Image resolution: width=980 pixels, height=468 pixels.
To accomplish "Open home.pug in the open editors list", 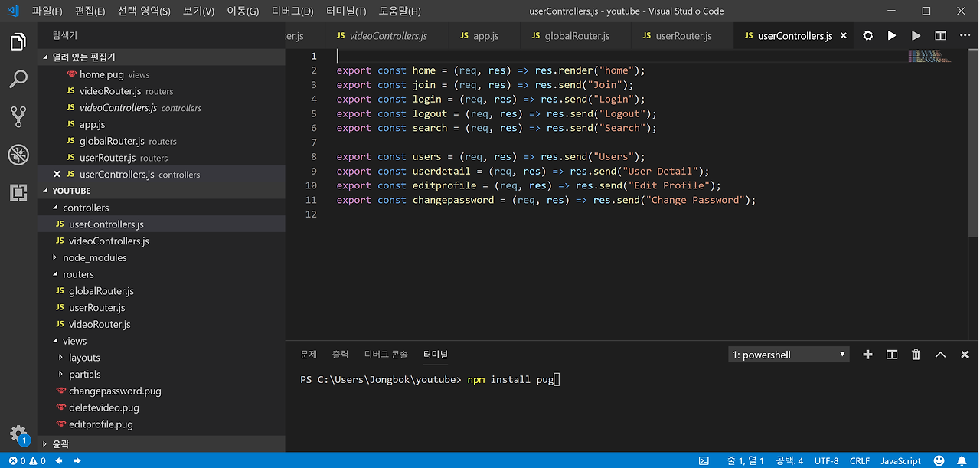I will (162, 74).
